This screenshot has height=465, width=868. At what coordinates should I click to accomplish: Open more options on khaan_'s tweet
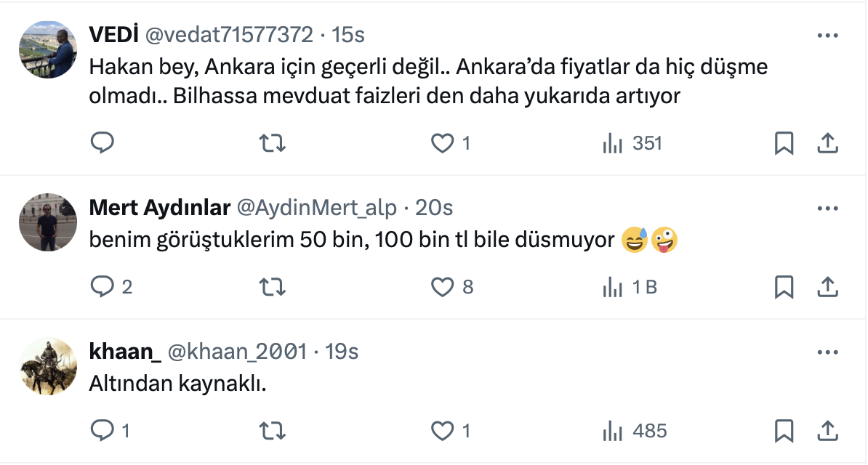[828, 352]
